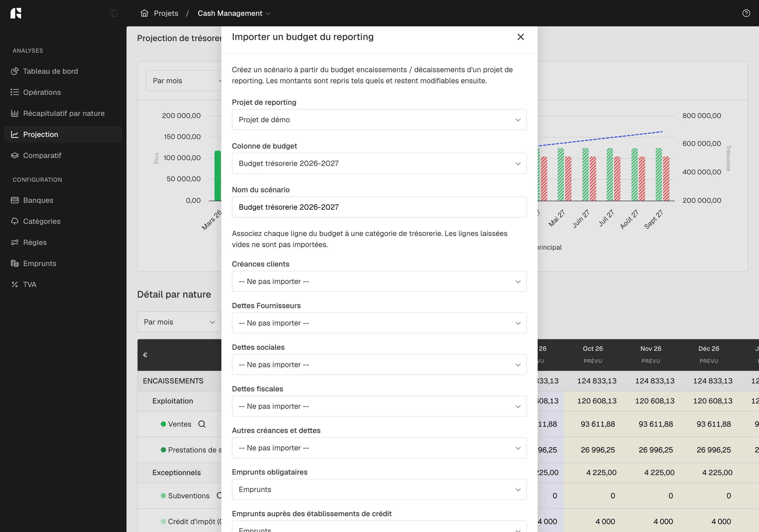Click the light green dot beside Subventions

coord(163,496)
